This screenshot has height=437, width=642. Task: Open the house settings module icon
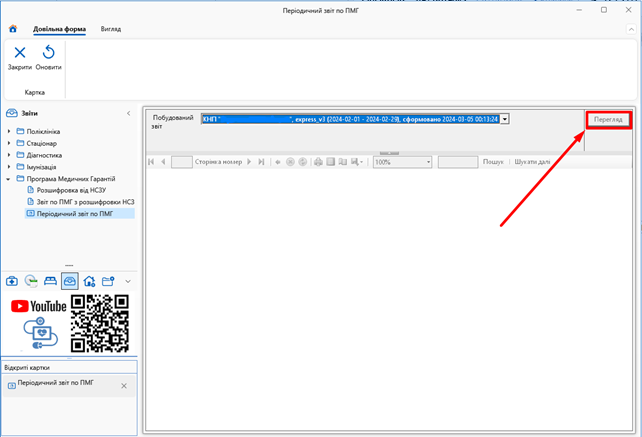(89, 281)
